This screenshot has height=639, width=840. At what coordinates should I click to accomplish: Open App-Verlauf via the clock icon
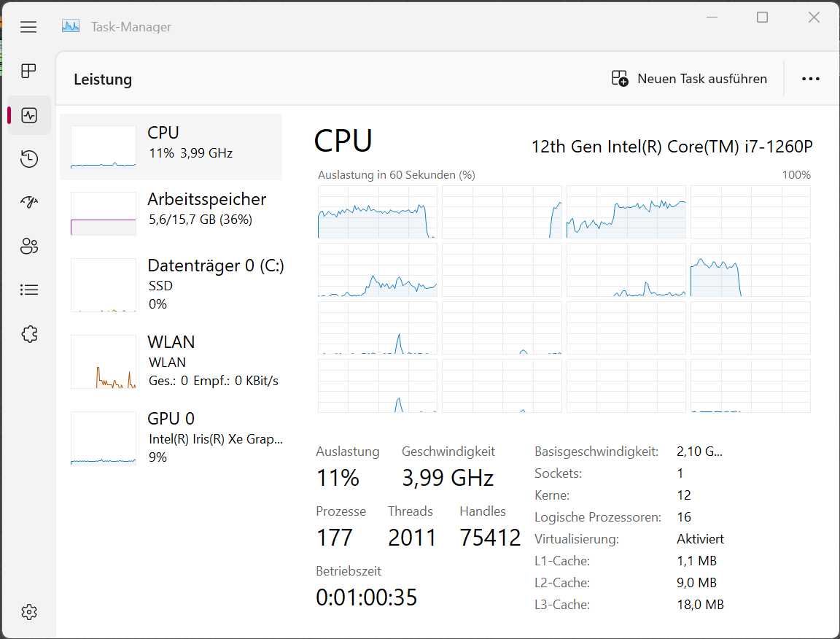(28, 158)
